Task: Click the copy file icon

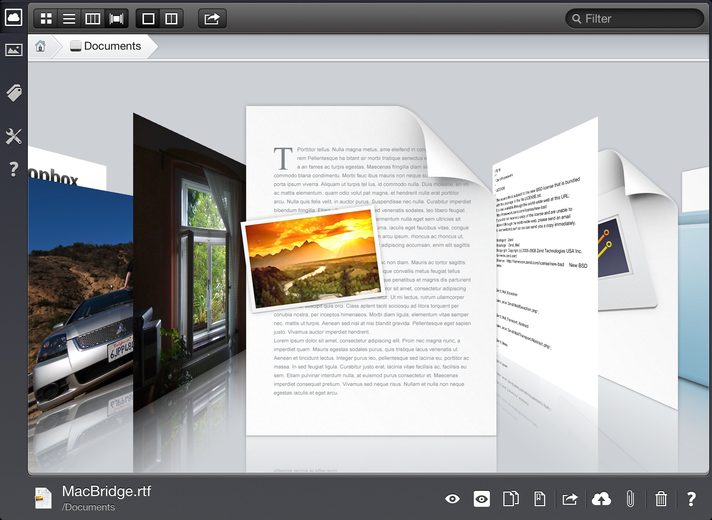Action: [x=511, y=499]
